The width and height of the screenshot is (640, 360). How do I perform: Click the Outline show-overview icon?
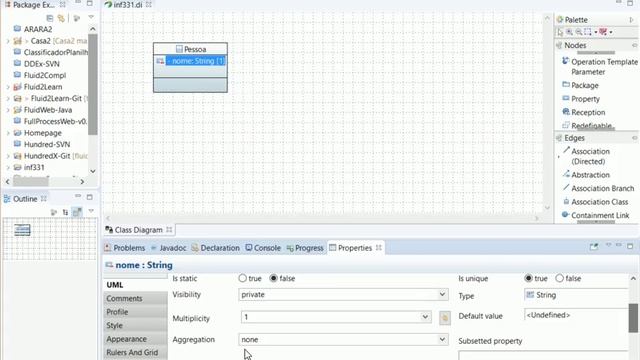pyautogui.click(x=77, y=212)
